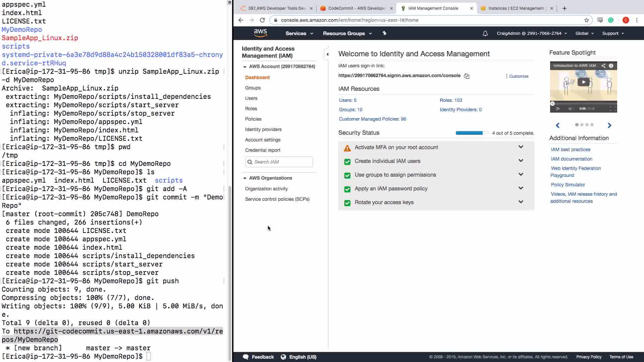Click green check for Apply an IAM password policy
Image resolution: width=644 pixels, height=362 pixels.
pyautogui.click(x=347, y=189)
